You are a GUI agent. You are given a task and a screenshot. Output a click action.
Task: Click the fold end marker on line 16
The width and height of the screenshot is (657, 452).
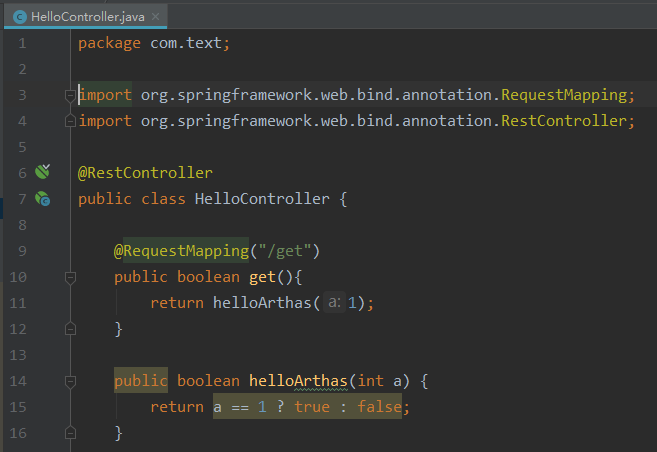point(70,433)
